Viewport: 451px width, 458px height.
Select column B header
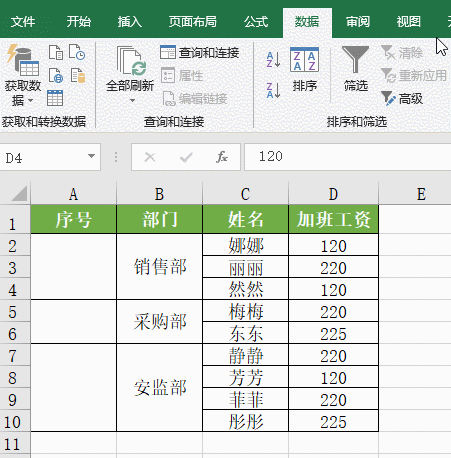point(160,194)
